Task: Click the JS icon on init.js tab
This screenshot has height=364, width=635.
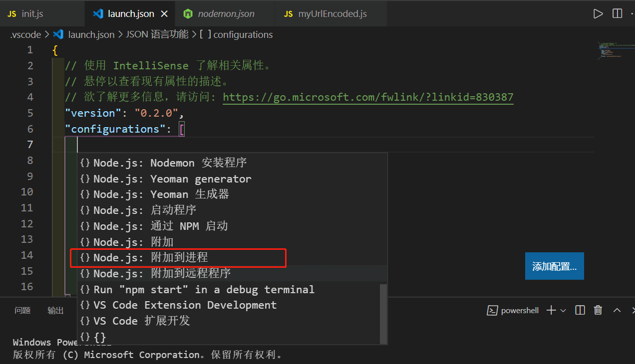Action: pos(12,14)
